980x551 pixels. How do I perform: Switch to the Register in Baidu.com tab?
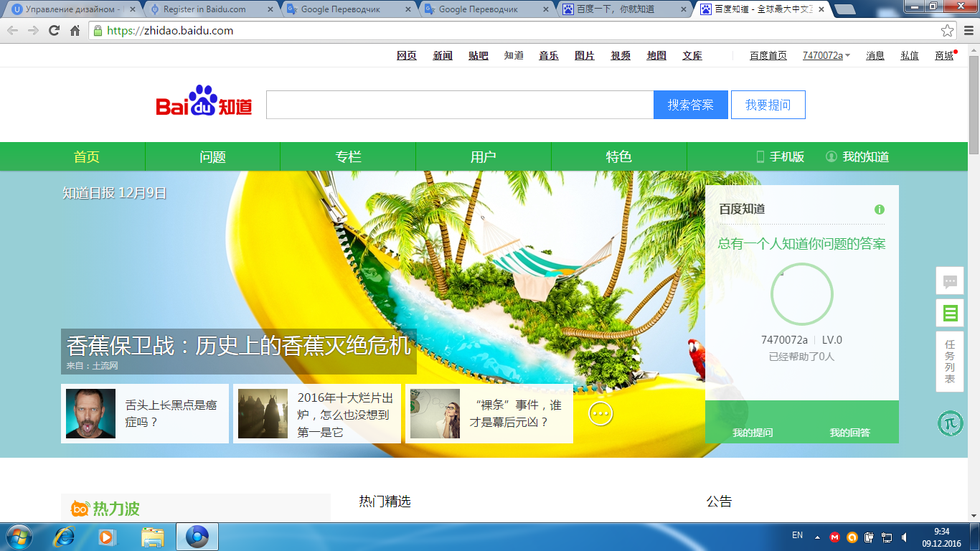coord(204,9)
